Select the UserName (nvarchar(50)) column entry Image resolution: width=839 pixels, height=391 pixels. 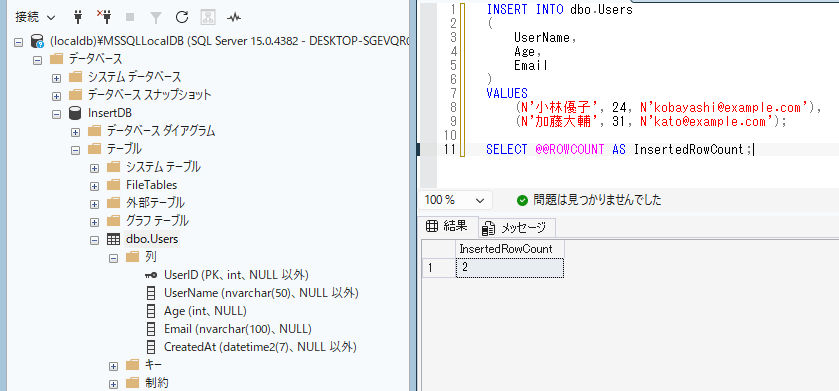click(x=261, y=293)
